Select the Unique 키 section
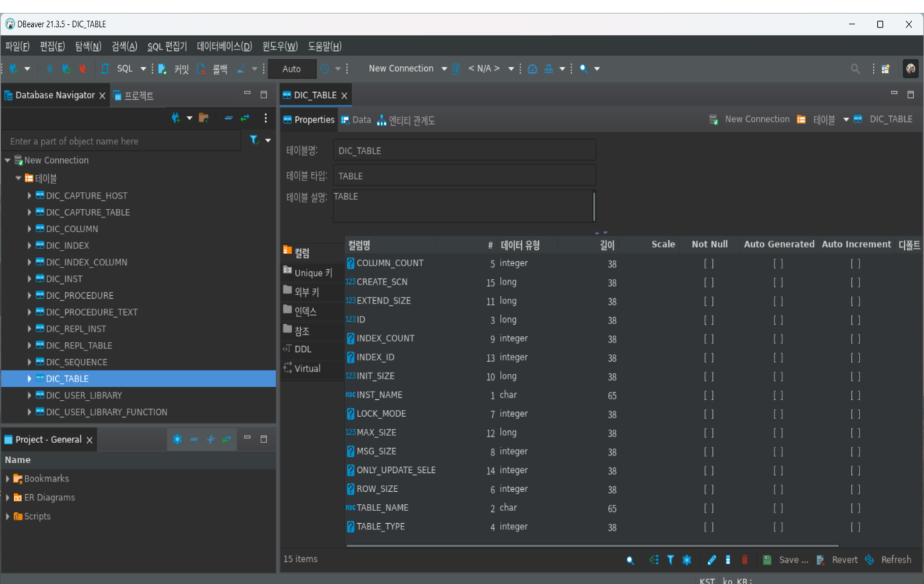 pyautogui.click(x=309, y=273)
